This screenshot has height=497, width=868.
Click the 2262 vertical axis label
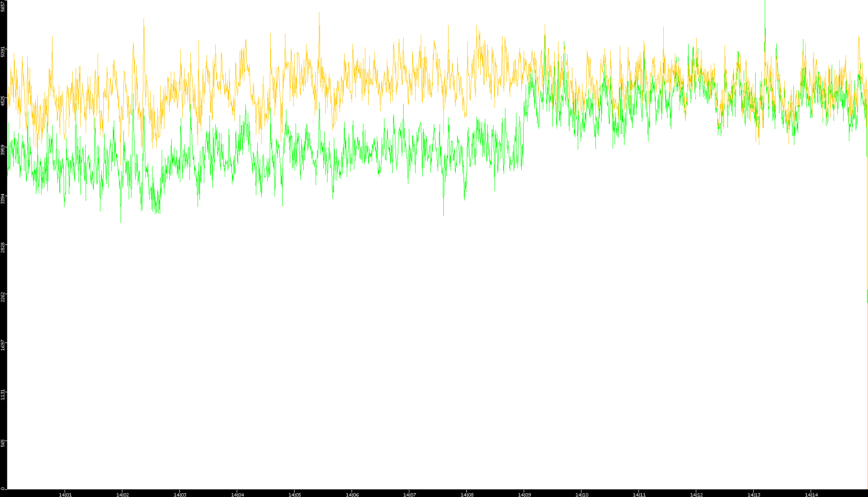[3, 297]
